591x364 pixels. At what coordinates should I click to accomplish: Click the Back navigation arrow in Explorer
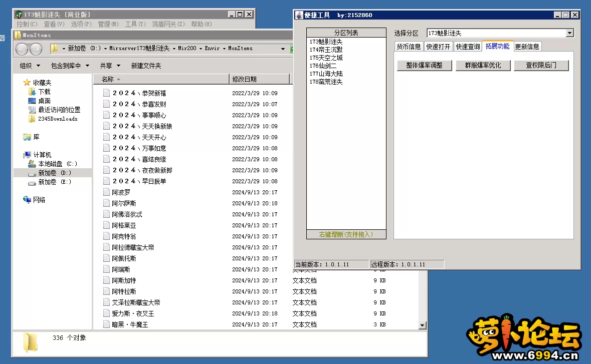click(x=22, y=49)
